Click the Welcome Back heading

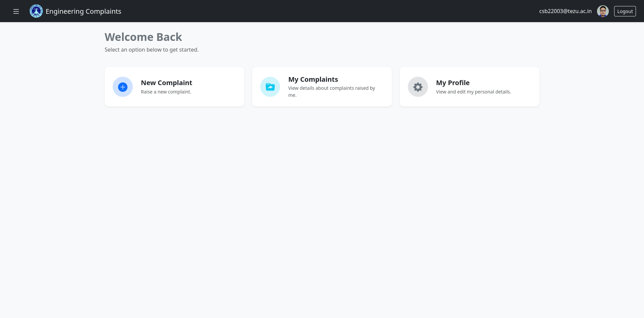[143, 37]
